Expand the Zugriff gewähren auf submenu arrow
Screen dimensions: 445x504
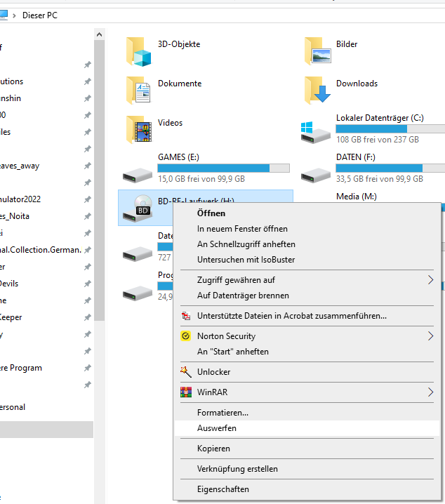point(430,280)
